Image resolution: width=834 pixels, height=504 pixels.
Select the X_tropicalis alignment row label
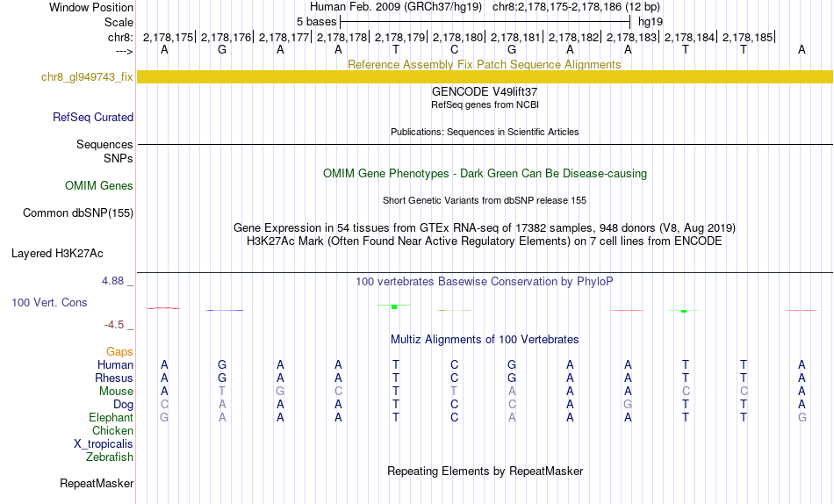pyautogui.click(x=104, y=444)
